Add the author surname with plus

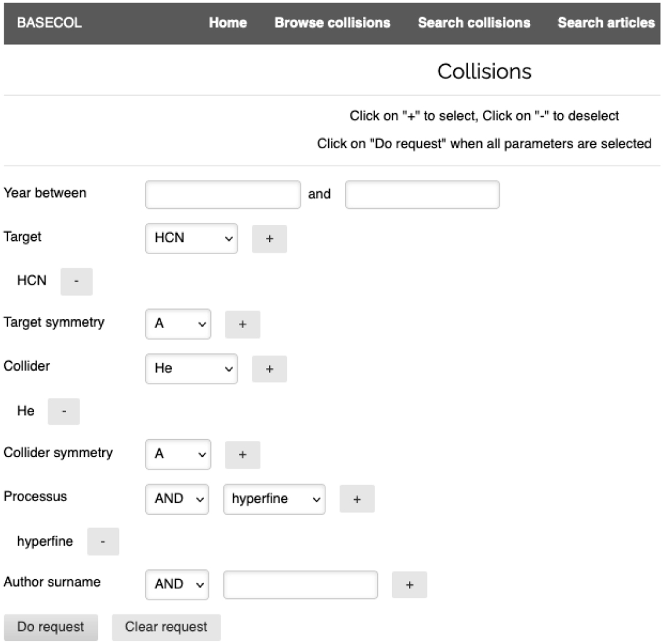click(409, 585)
